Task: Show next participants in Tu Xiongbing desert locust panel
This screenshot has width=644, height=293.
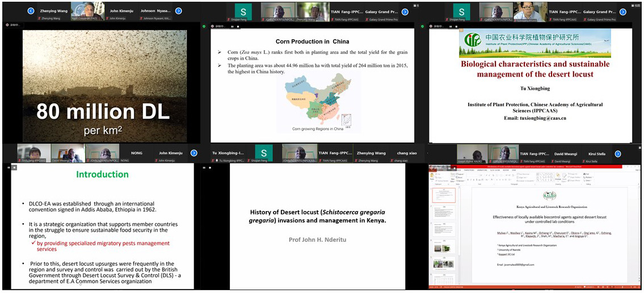Action: pyautogui.click(x=623, y=11)
